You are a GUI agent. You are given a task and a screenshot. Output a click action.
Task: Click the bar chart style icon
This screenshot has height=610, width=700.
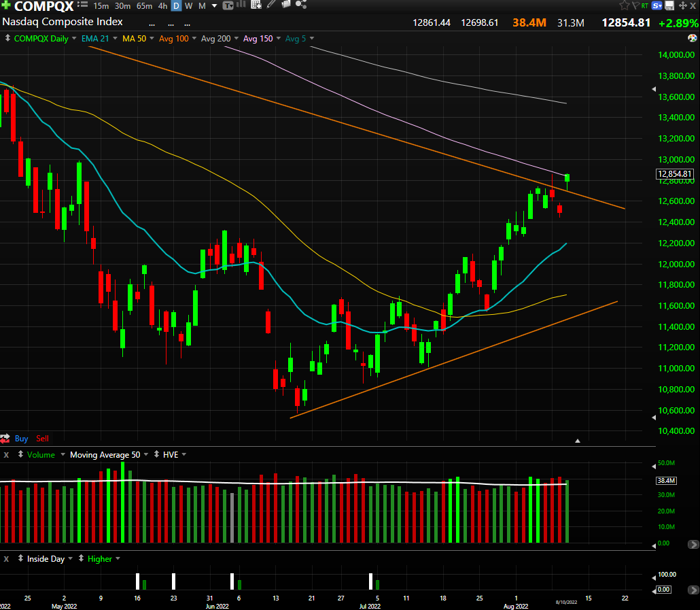tap(241, 5)
